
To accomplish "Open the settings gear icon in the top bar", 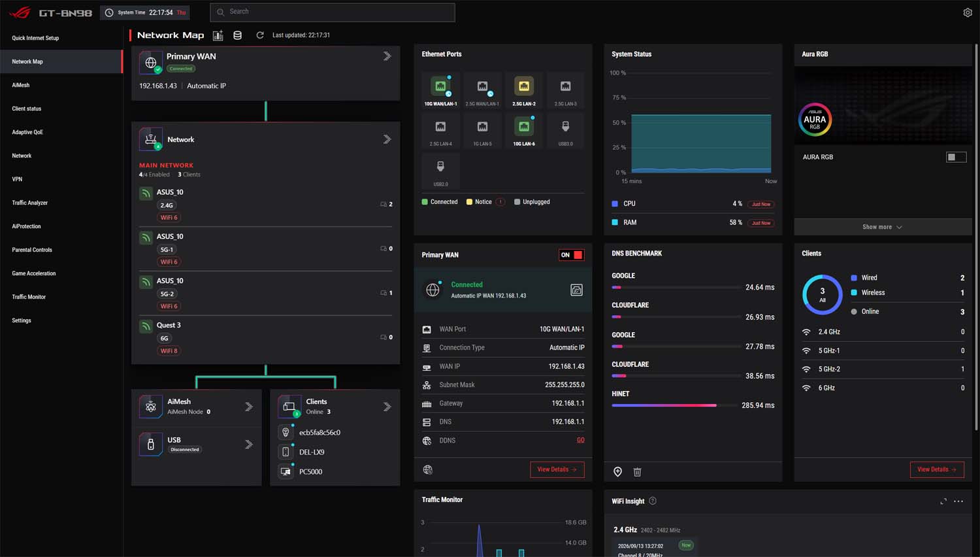I will pyautogui.click(x=968, y=12).
